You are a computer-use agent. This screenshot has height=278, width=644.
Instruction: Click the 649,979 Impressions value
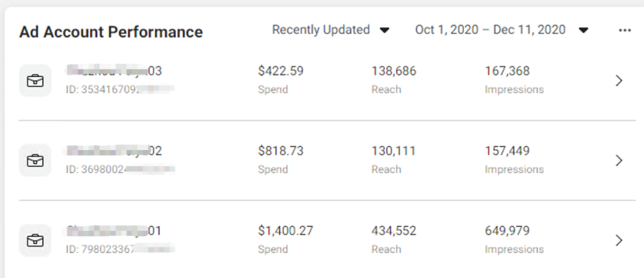point(507,230)
